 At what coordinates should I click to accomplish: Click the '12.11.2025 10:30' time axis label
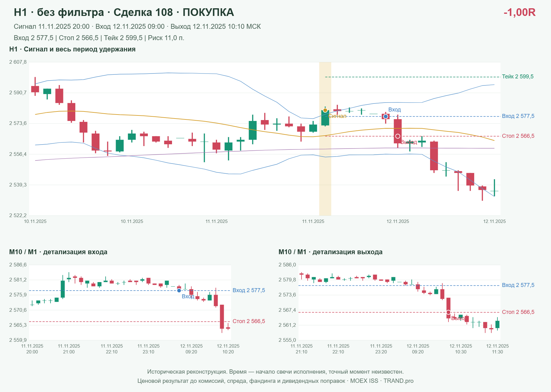tap(461, 349)
